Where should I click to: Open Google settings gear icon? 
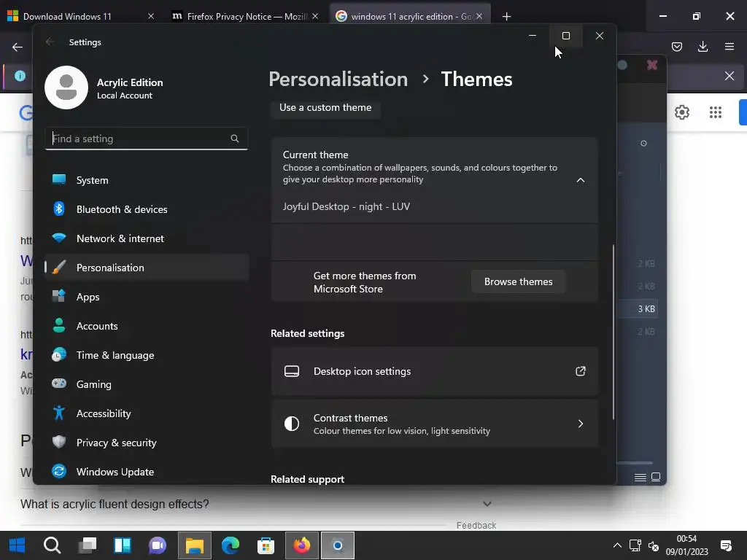[682, 112]
